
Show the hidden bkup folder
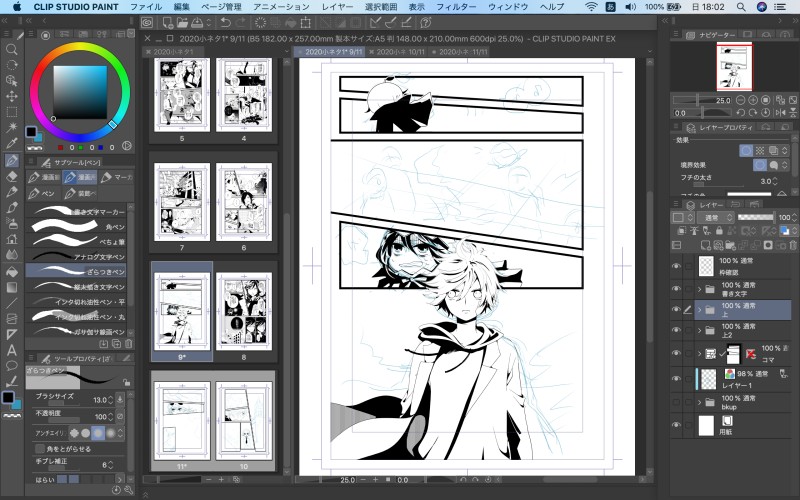[676, 402]
